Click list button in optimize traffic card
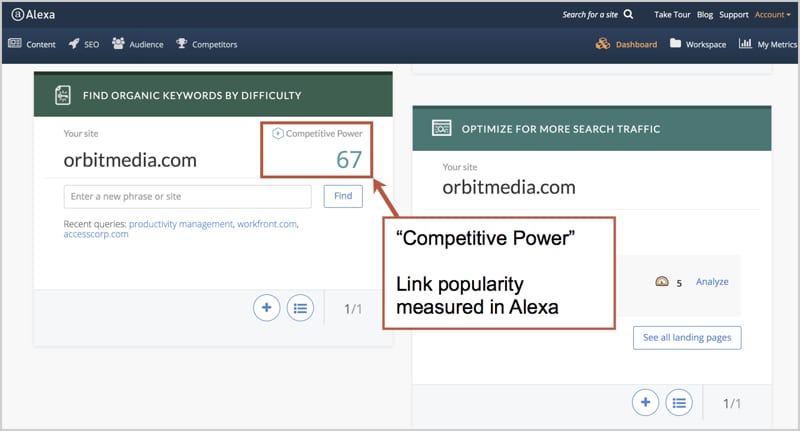Screen dimensions: 800x431 679,402
